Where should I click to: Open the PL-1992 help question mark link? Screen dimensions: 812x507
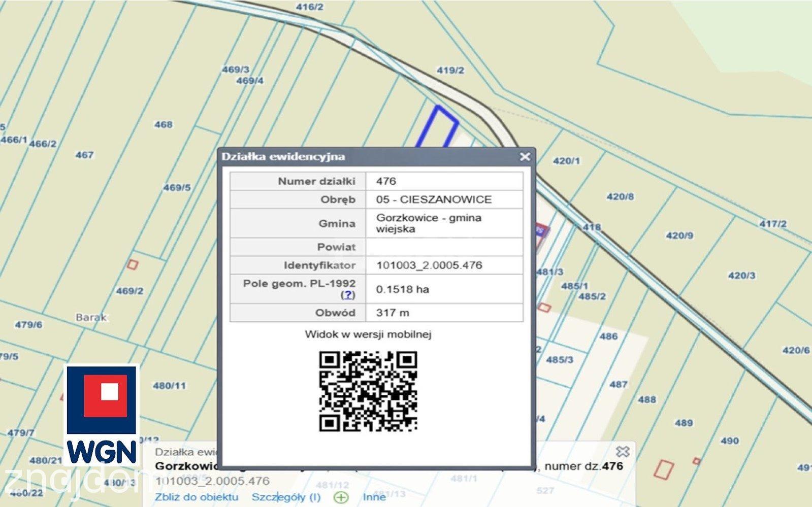pos(348,295)
